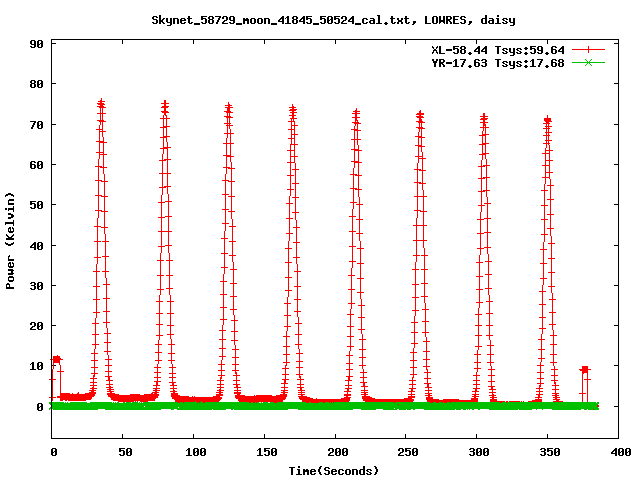Click the y-axis tick label 80
The image size is (640, 480).
tap(37, 84)
